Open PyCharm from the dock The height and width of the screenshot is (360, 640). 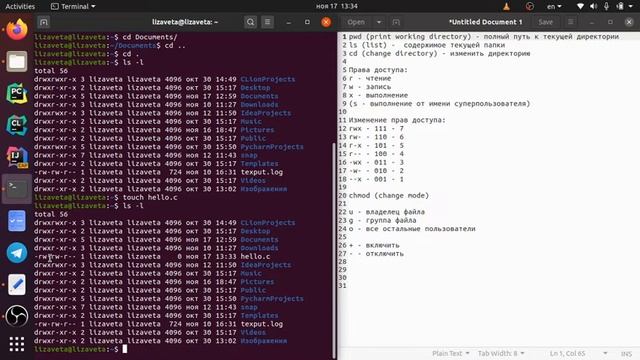click(17, 93)
